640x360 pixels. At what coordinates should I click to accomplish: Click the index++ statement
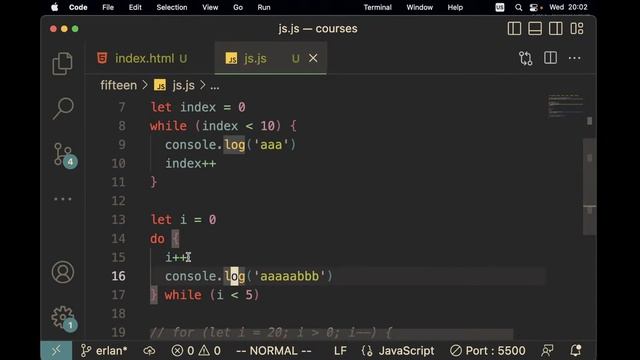[190, 164]
